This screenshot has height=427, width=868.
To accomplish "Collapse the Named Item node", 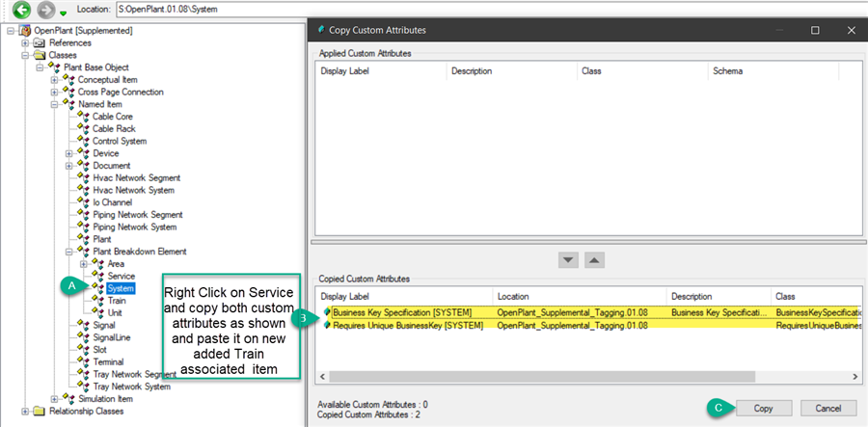I will (x=54, y=104).
